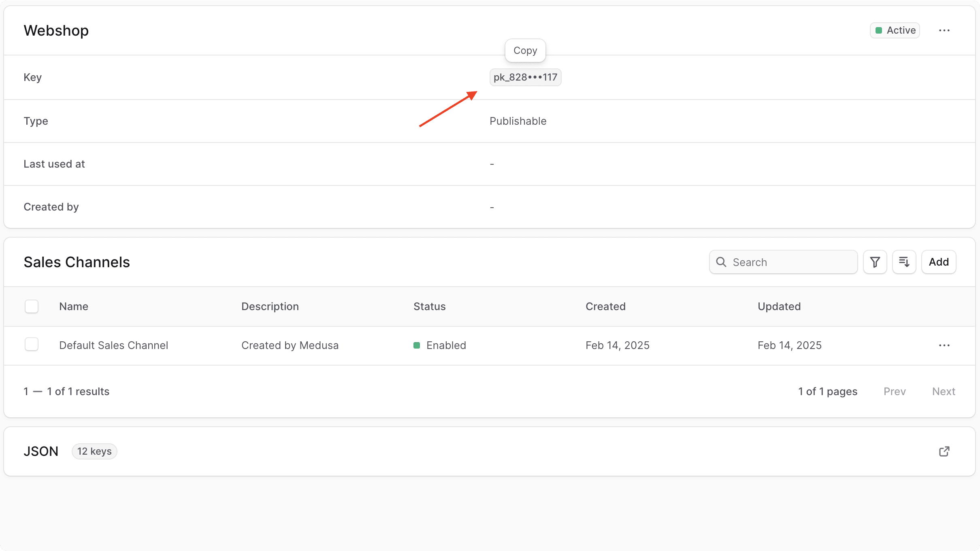Go to the Next page of results

944,391
